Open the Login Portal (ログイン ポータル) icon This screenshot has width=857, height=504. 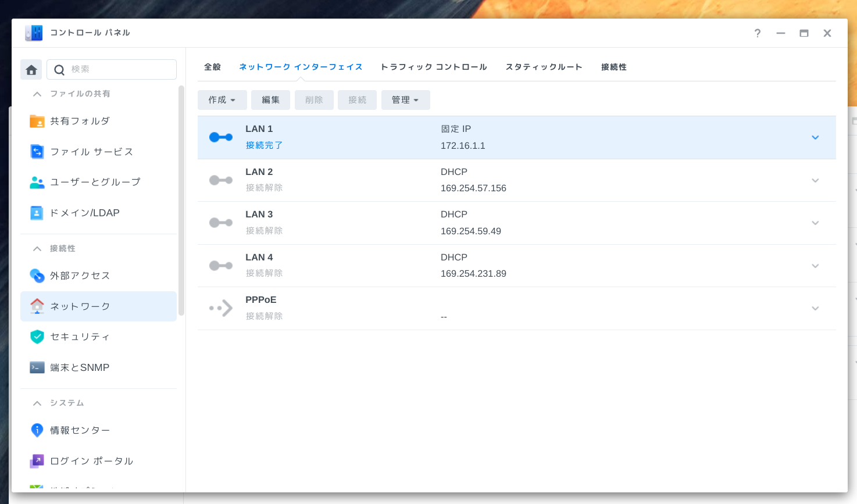pyautogui.click(x=37, y=461)
